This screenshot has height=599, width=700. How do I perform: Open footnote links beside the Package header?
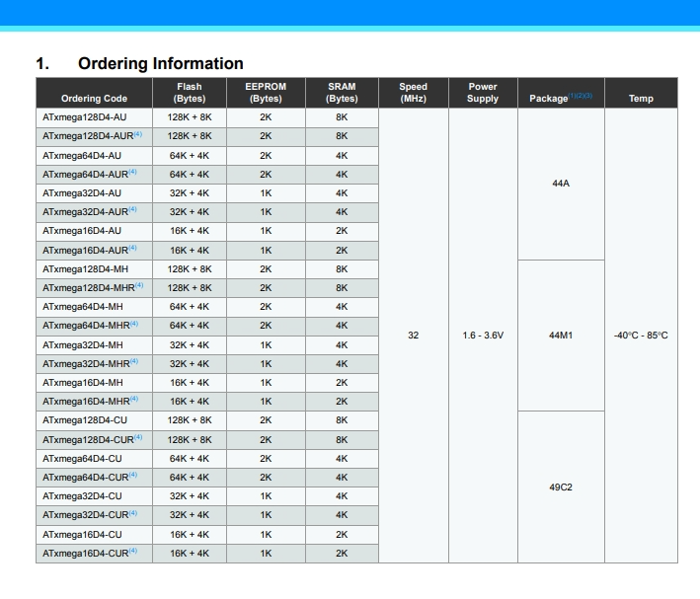(x=581, y=96)
